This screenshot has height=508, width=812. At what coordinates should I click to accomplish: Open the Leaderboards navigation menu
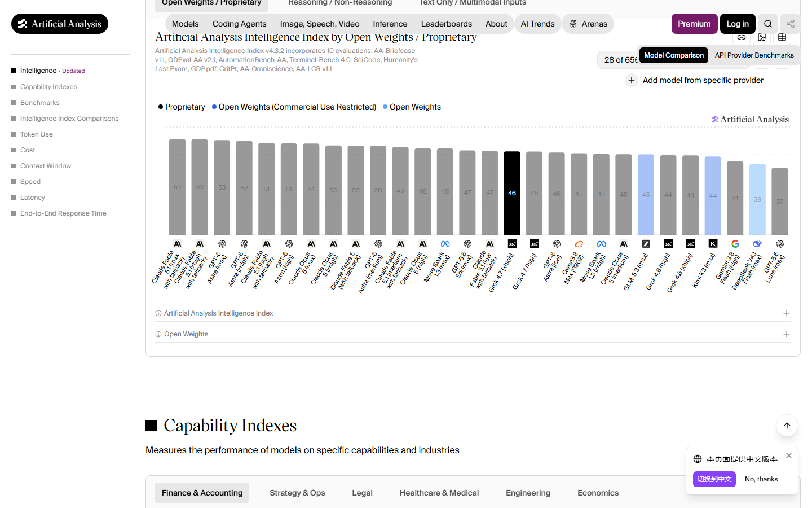[447, 24]
